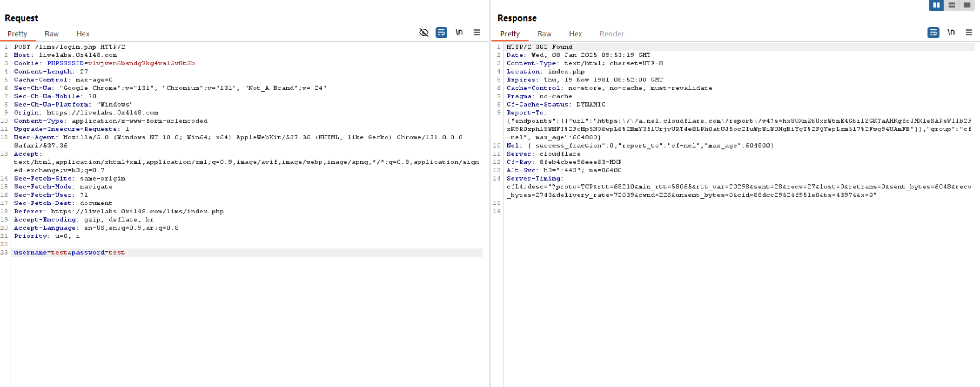Click the Server-Timing response header label
Viewport: 980px width, 387px height.
click(534, 179)
